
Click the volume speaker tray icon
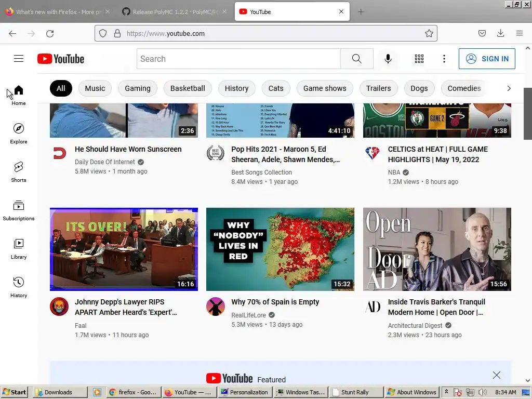482,392
